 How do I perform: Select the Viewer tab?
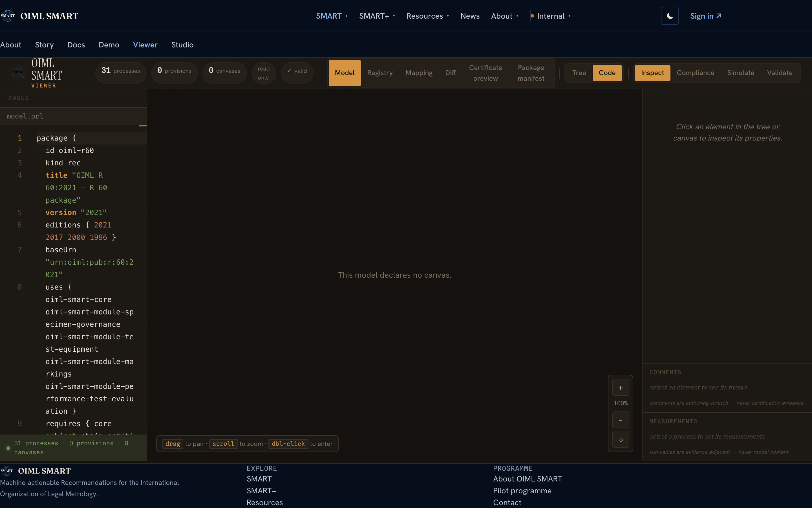[145, 45]
